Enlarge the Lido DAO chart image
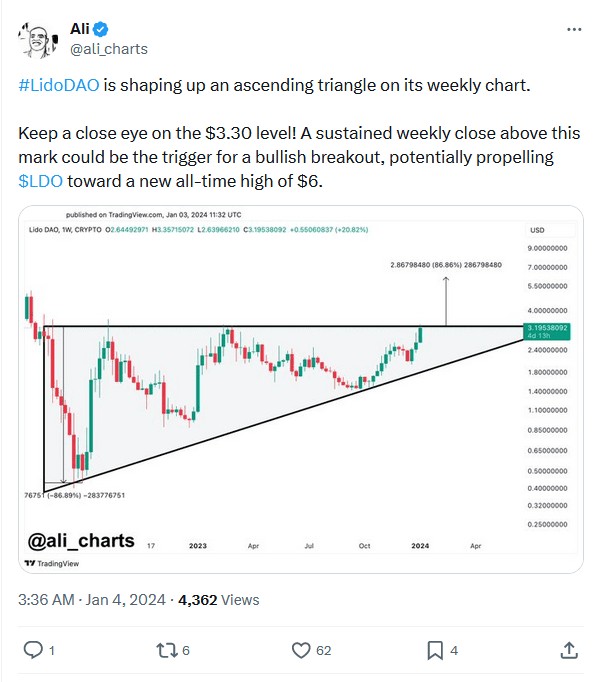 [301, 389]
